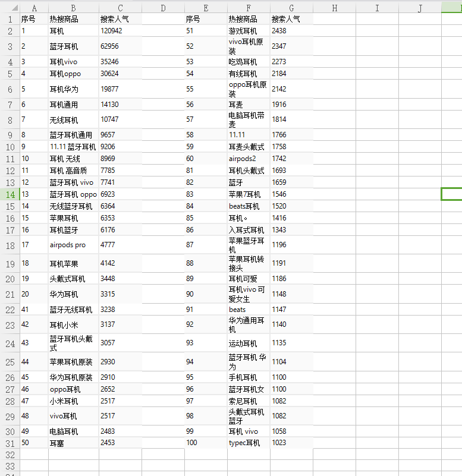Click cell airpods pro
This screenshot has height=476, width=462.
click(74, 245)
